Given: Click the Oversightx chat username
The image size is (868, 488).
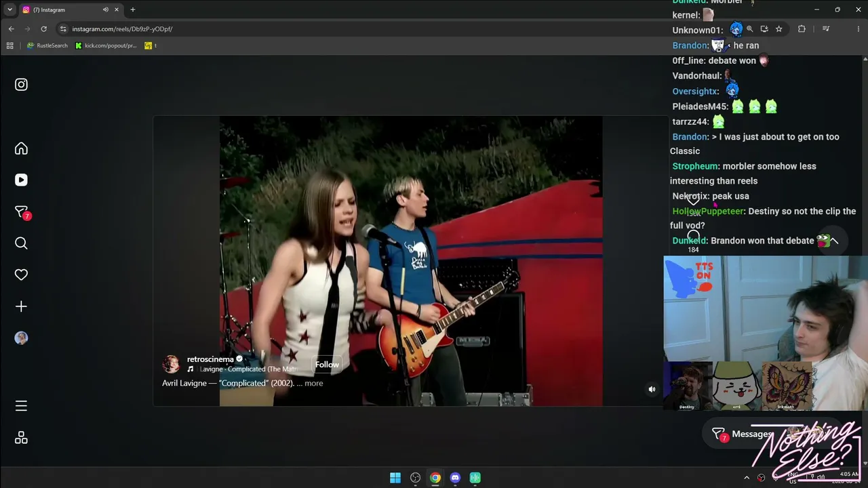Looking at the screenshot, I should pyautogui.click(x=694, y=91).
